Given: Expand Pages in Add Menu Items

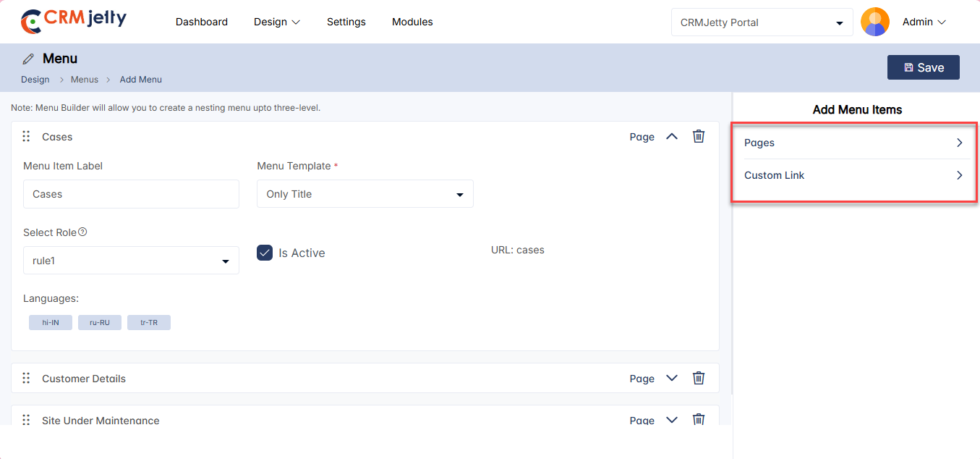Looking at the screenshot, I should pyautogui.click(x=853, y=143).
